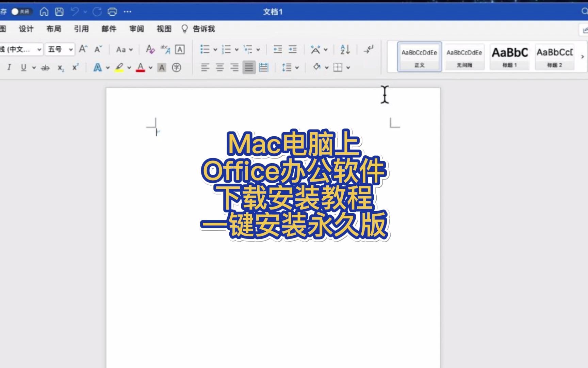
Task: Apply superscript formatting
Action: 75,67
